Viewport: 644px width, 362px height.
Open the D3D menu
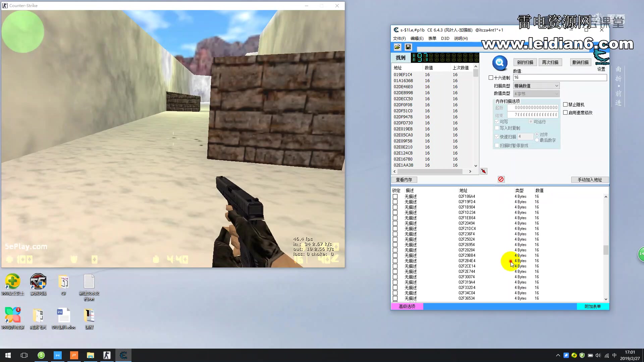pyautogui.click(x=445, y=39)
